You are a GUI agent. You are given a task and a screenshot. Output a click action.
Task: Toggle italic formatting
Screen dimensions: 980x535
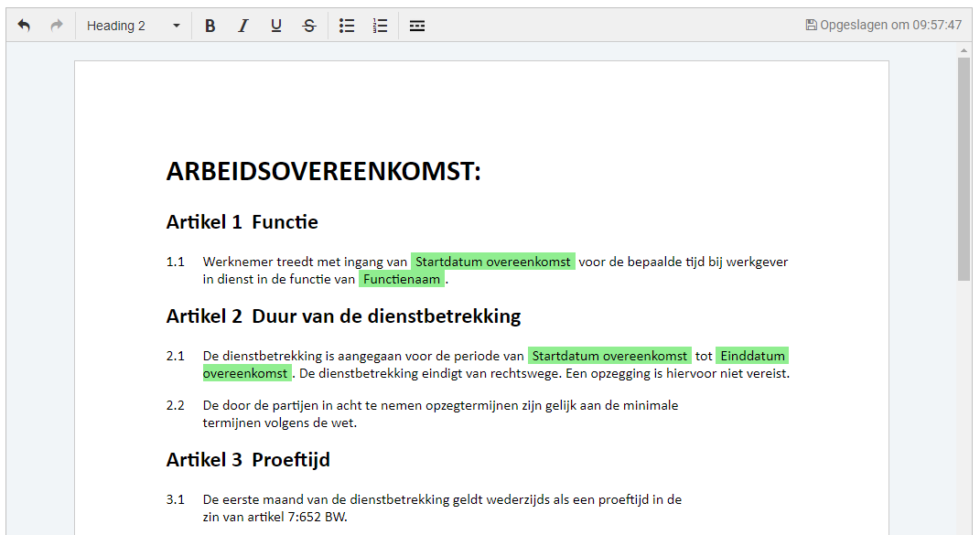tap(242, 26)
